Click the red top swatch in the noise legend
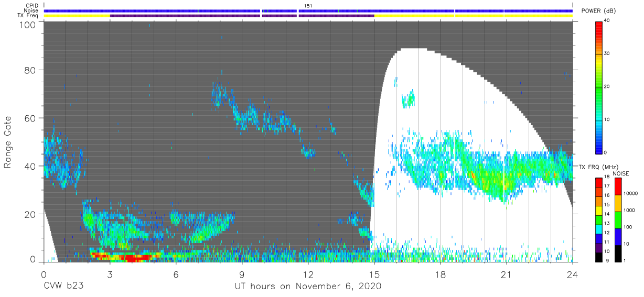 (x=618, y=186)
